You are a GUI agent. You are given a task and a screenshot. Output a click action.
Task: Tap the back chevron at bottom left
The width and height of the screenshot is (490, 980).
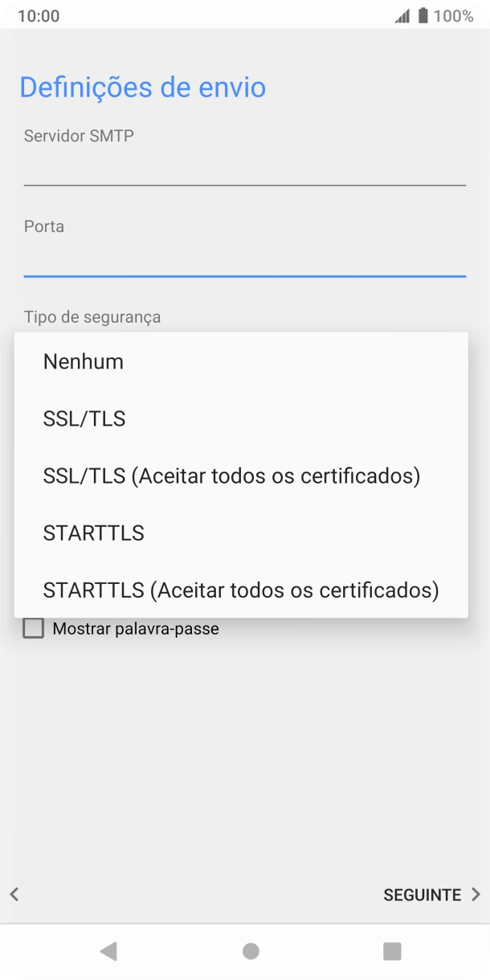point(13,894)
